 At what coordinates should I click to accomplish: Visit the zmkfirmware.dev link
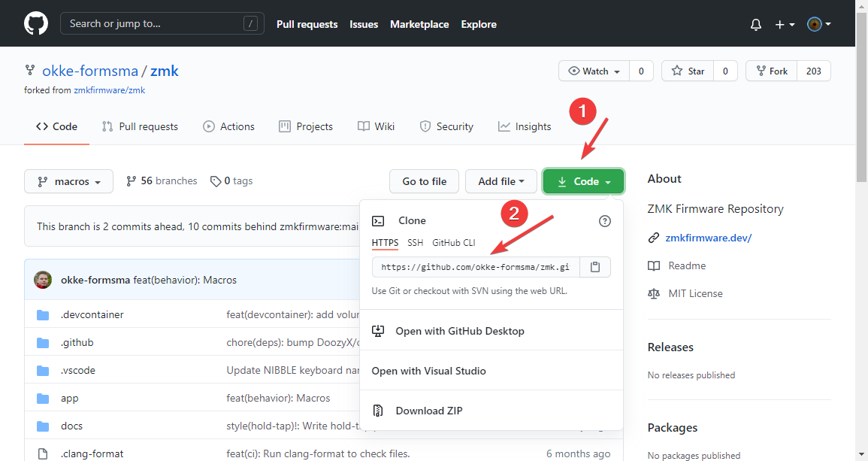click(x=708, y=238)
